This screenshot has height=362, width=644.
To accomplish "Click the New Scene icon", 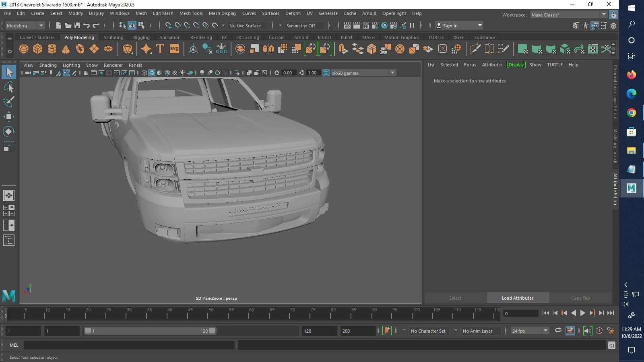I will coord(58,25).
